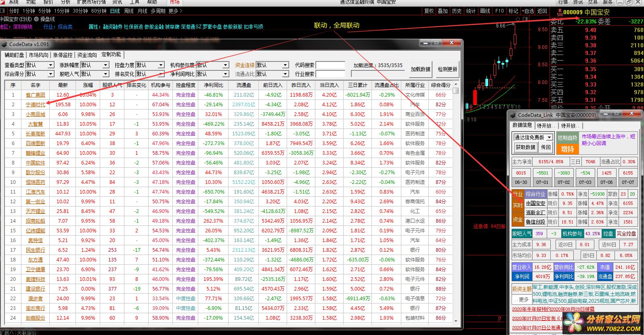This screenshot has width=644, height=335.
Task: Open the 赣锋锂业 stock link
Action: [x=36, y=153]
